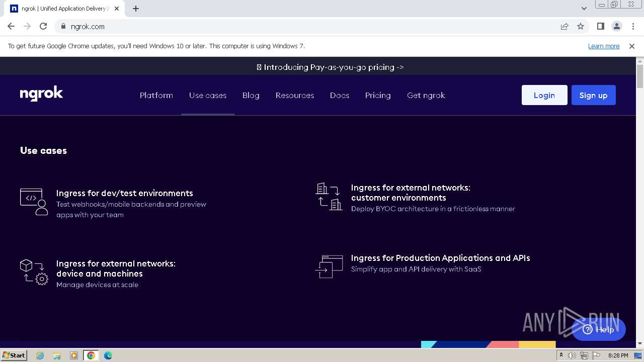Open the Resources menu
The width and height of the screenshot is (644, 362).
pyautogui.click(x=295, y=95)
